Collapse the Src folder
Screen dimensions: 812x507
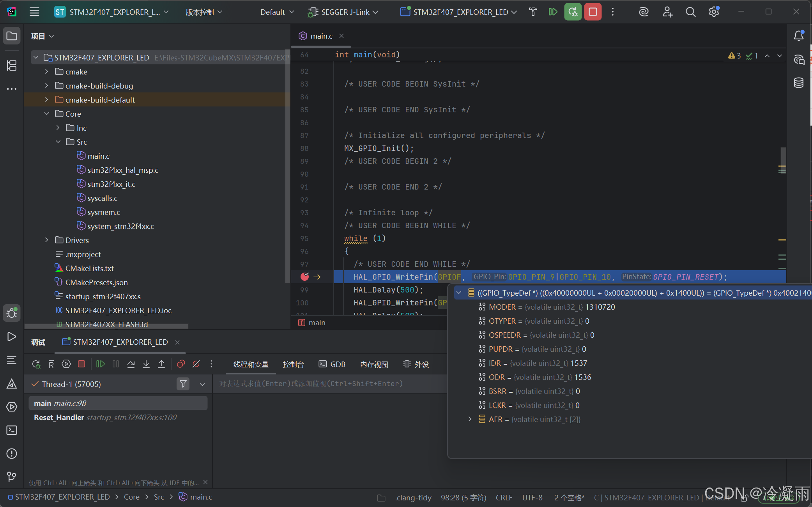pyautogui.click(x=58, y=142)
